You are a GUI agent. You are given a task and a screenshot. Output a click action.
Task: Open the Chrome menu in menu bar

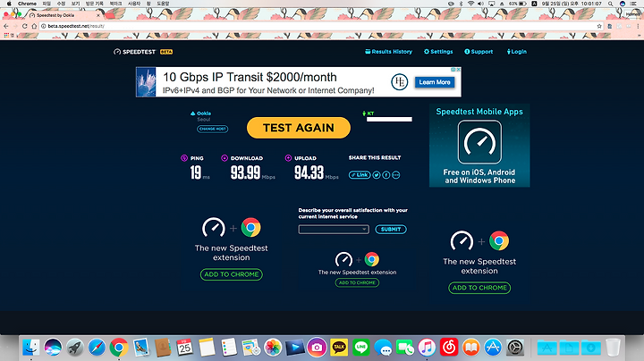pos(27,4)
